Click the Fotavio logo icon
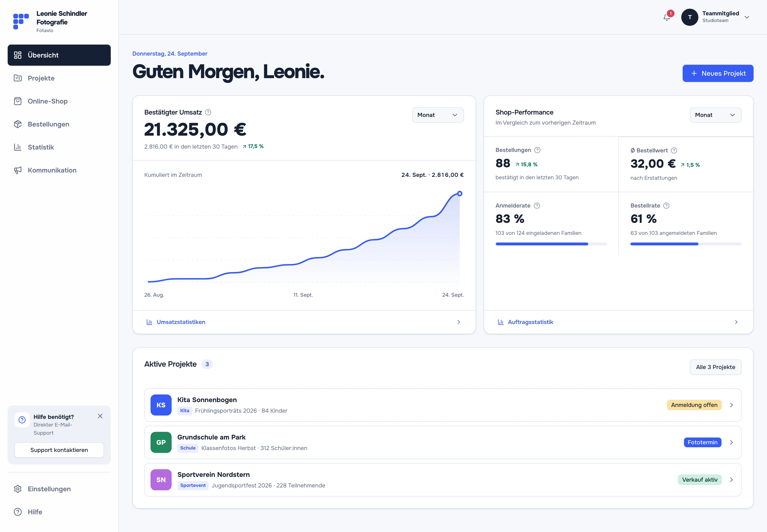Image resolution: width=767 pixels, height=532 pixels. pyautogui.click(x=21, y=21)
